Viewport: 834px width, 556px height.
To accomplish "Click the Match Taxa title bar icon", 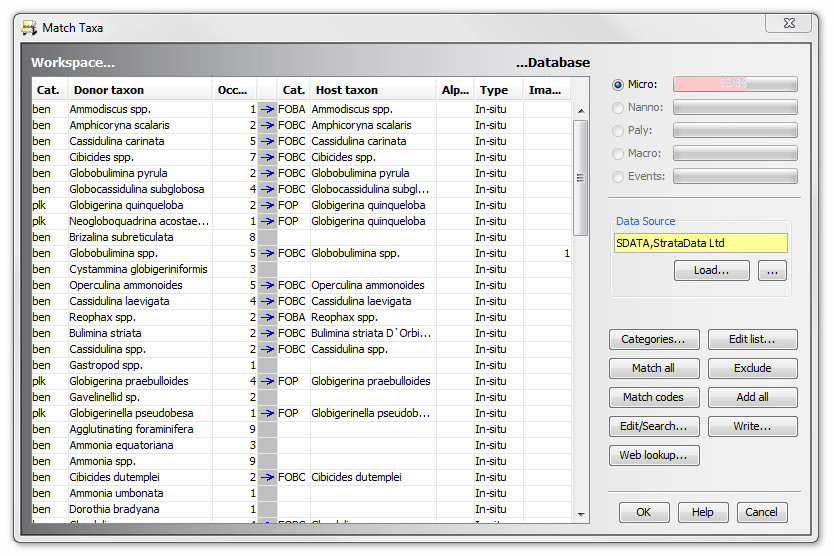I will click(29, 27).
